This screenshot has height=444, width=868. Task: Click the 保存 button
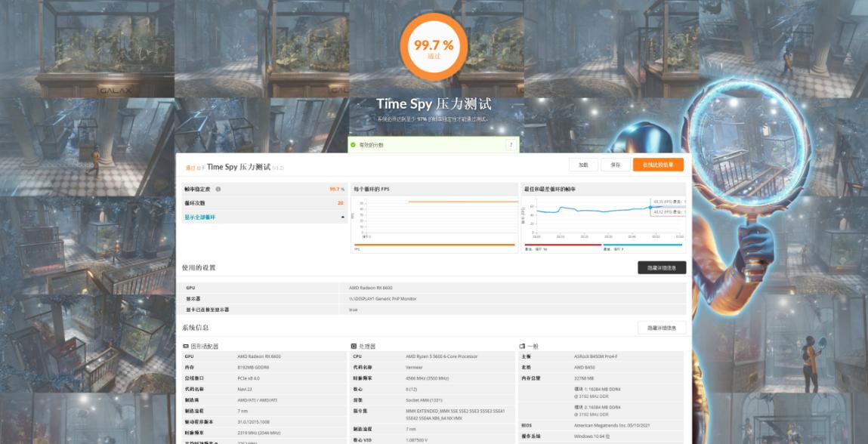[x=616, y=165]
